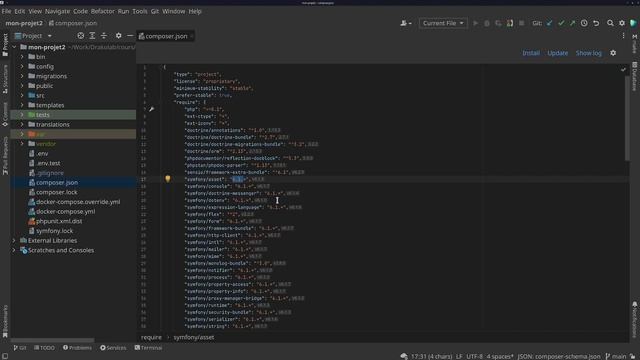The width and height of the screenshot is (640, 360).
Task: Open the Terminal tool window
Action: point(149,348)
